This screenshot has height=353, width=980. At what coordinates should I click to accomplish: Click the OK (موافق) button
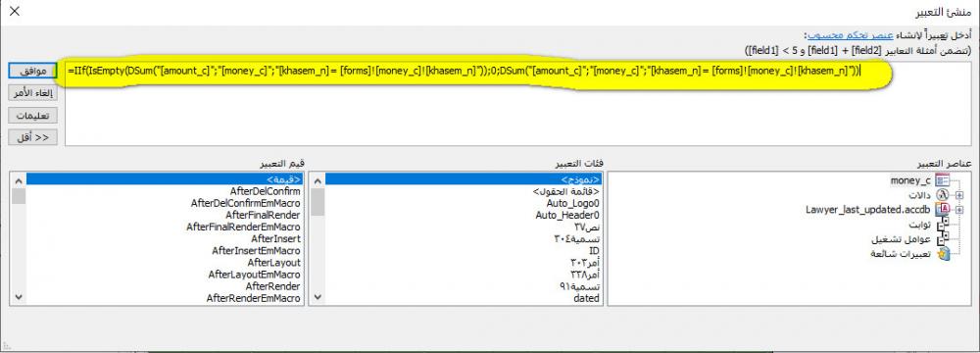click(x=33, y=72)
